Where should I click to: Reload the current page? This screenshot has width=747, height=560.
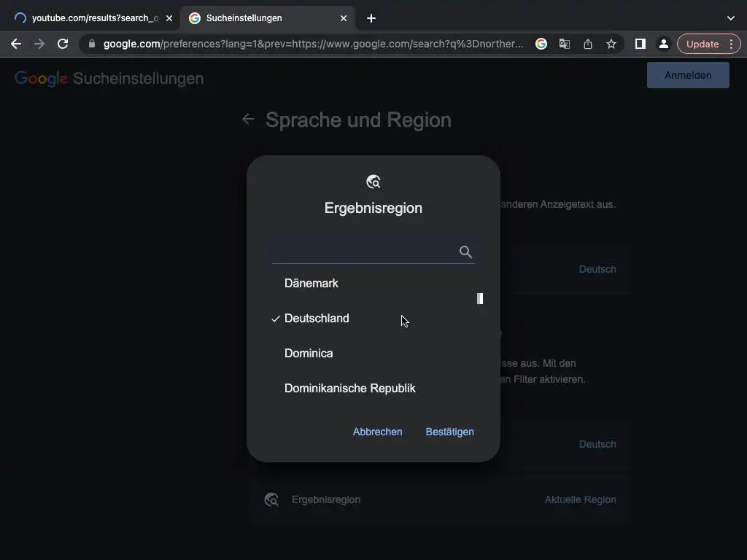click(63, 44)
